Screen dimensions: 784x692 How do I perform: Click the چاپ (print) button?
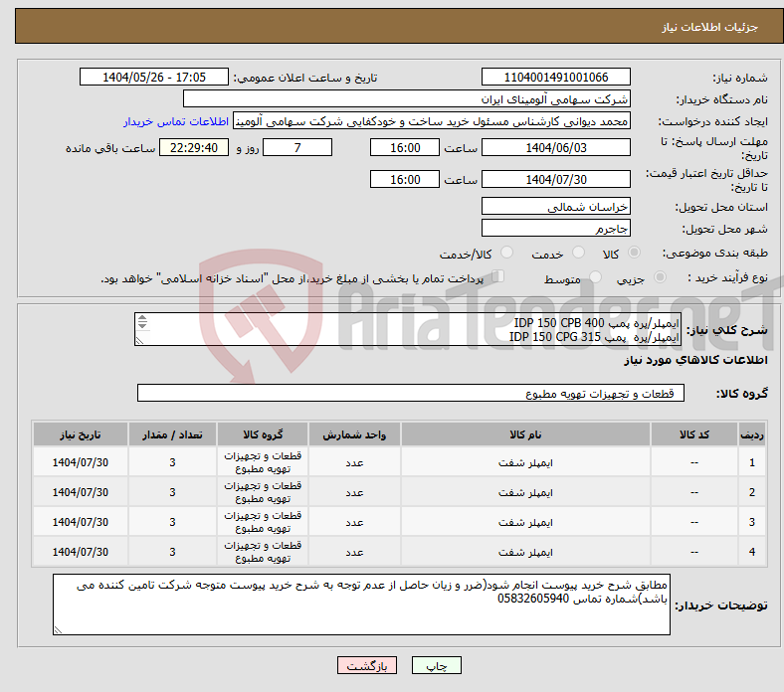436,665
